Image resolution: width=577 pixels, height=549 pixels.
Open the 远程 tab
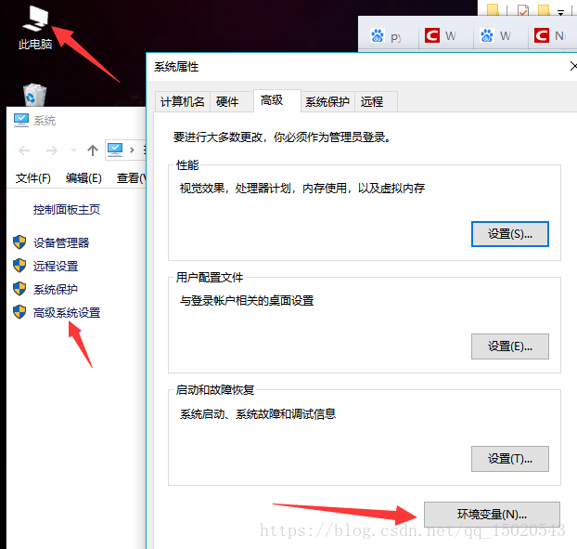pyautogui.click(x=372, y=102)
